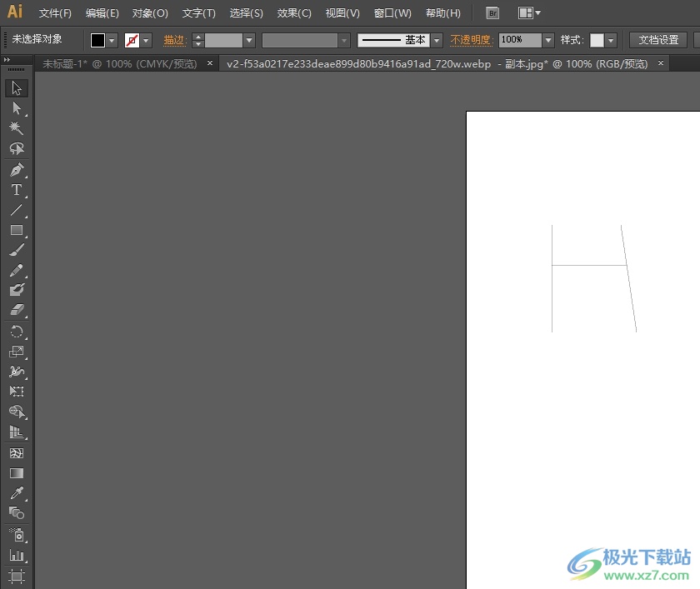Viewport: 700px width, 589px height.
Task: Open the stroke color dropdown
Action: tap(146, 40)
